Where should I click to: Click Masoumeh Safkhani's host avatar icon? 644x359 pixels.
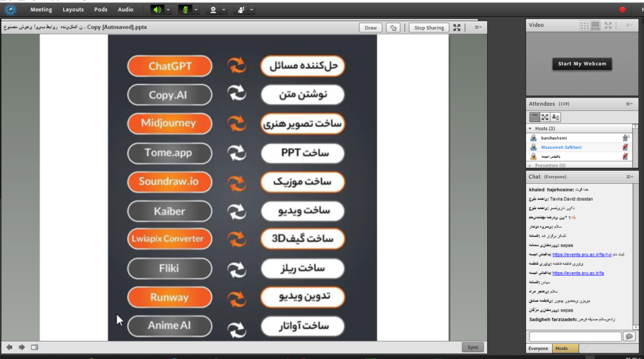click(533, 147)
